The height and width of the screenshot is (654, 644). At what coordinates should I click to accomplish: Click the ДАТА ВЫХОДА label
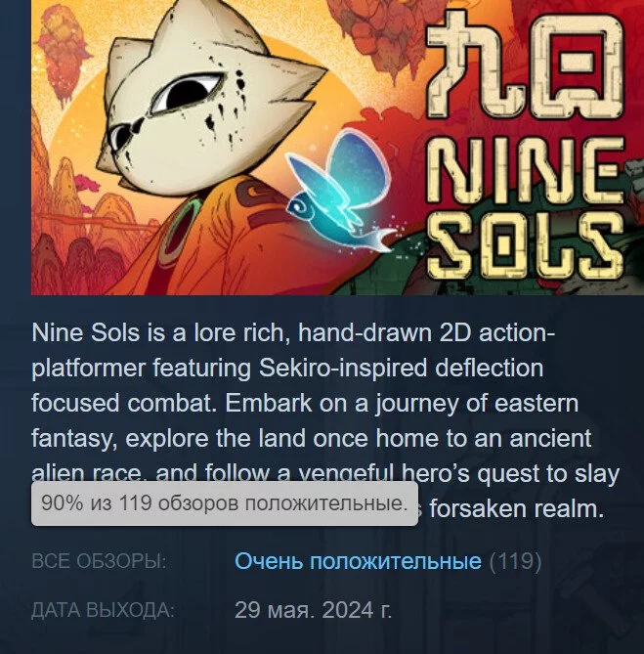103,610
